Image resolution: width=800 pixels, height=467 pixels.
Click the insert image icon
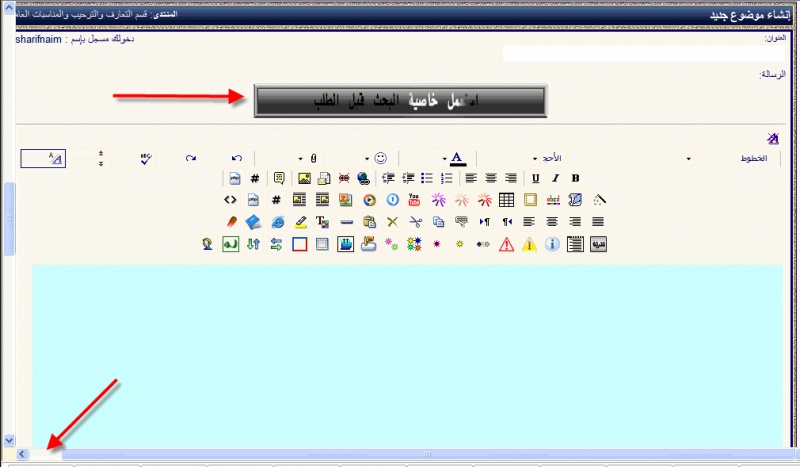pyautogui.click(x=303, y=179)
